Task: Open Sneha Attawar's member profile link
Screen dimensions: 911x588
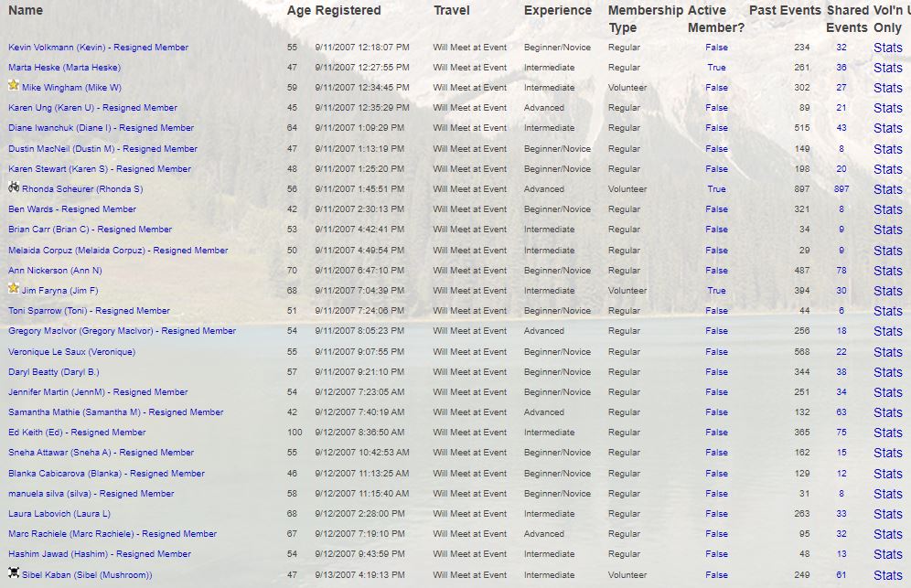Action: pos(102,453)
